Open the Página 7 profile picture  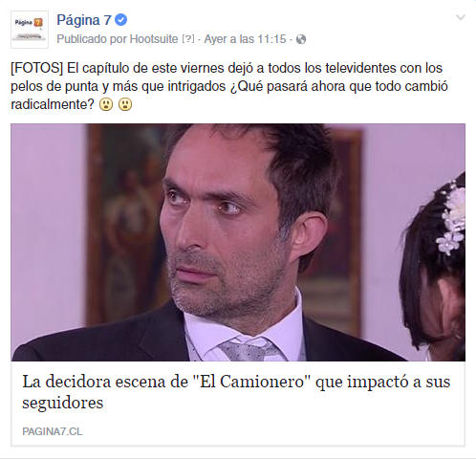click(x=30, y=30)
